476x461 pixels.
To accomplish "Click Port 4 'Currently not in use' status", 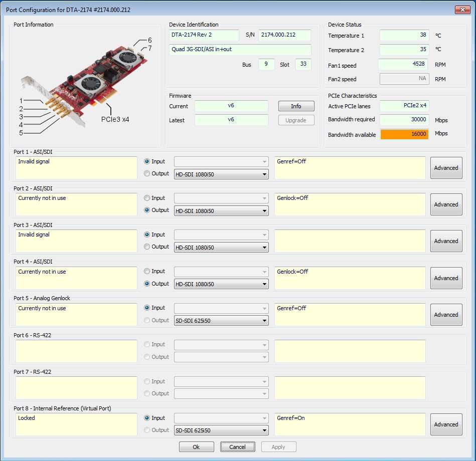I will pos(42,272).
